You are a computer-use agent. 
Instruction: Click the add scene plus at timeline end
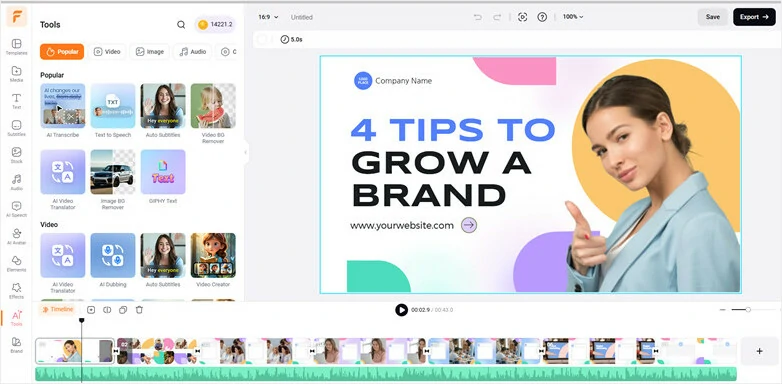coord(759,351)
